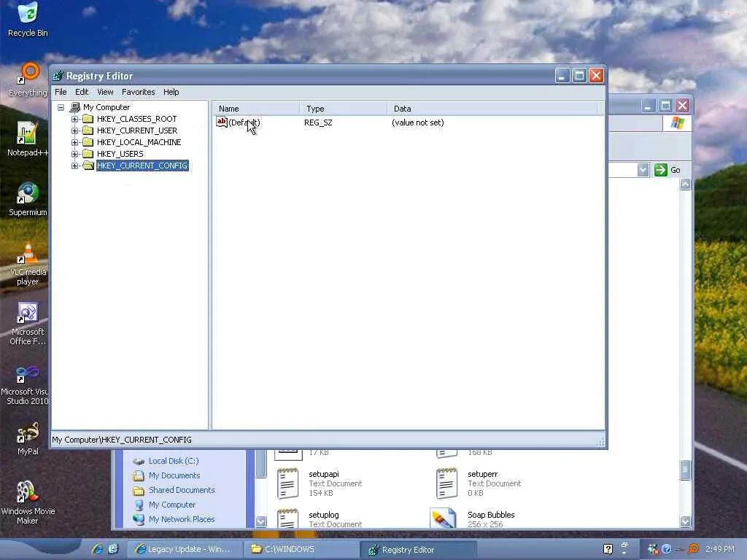Click the Registry Editor title bar icon
The height and width of the screenshot is (560, 747).
tap(58, 76)
